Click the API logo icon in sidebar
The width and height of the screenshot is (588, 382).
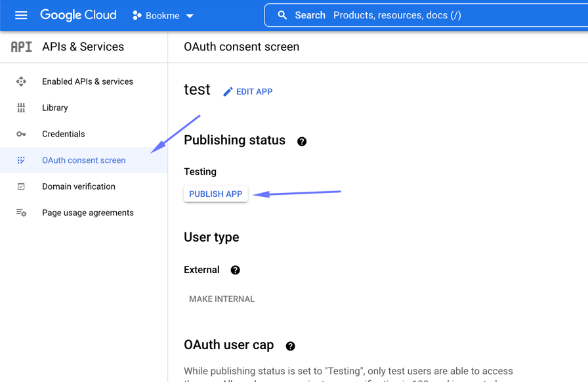[22, 47]
